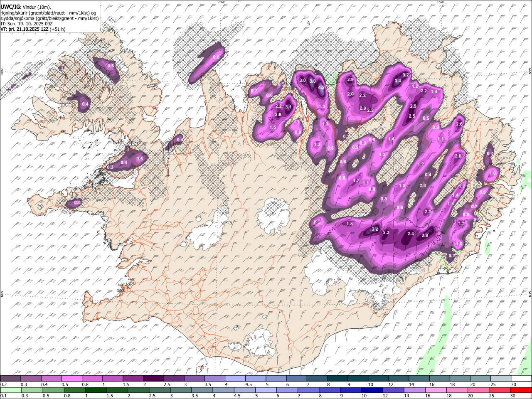Click the 3.4 snowfall value in the northeast
The width and height of the screenshot is (532, 399).
(x=398, y=81)
